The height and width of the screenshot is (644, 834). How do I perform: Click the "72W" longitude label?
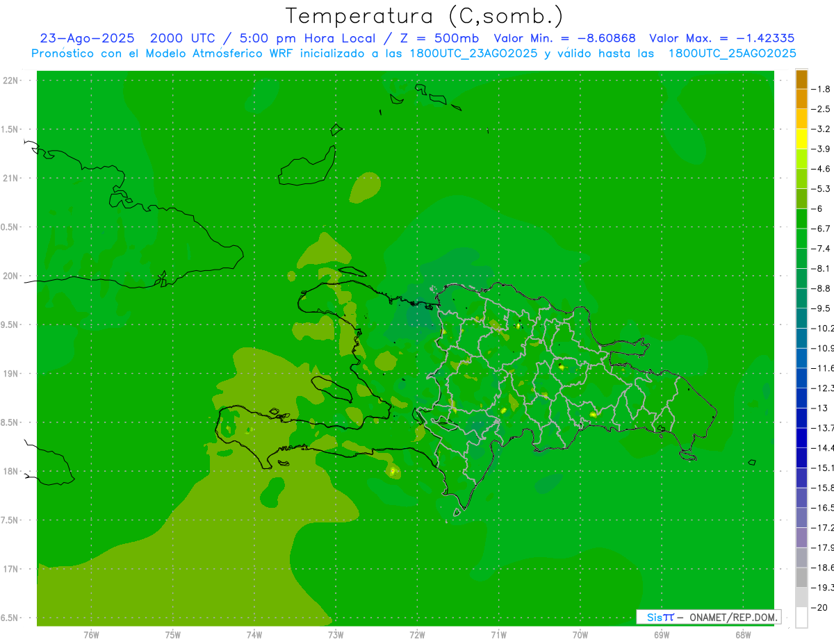417,635
